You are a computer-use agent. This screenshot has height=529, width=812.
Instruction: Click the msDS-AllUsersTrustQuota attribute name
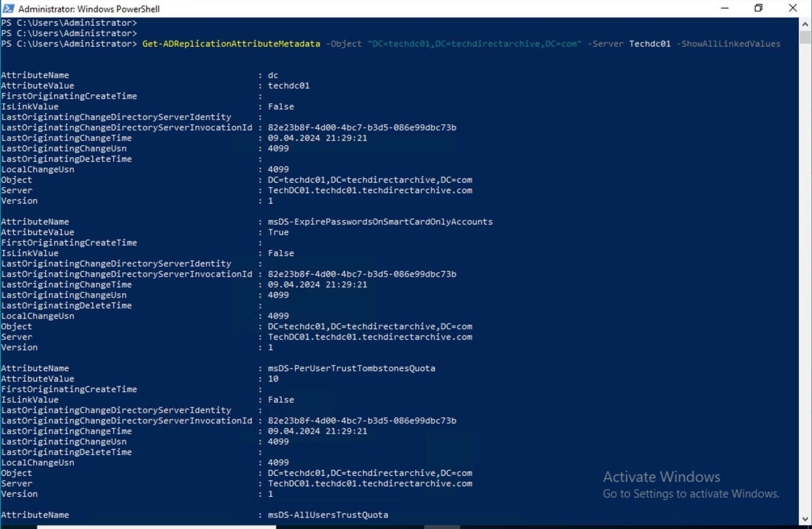click(x=328, y=515)
